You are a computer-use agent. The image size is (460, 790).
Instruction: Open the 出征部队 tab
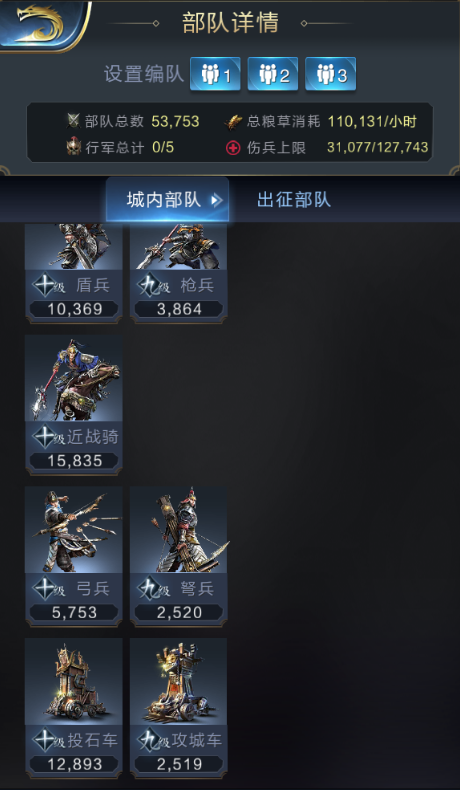pyautogui.click(x=294, y=200)
